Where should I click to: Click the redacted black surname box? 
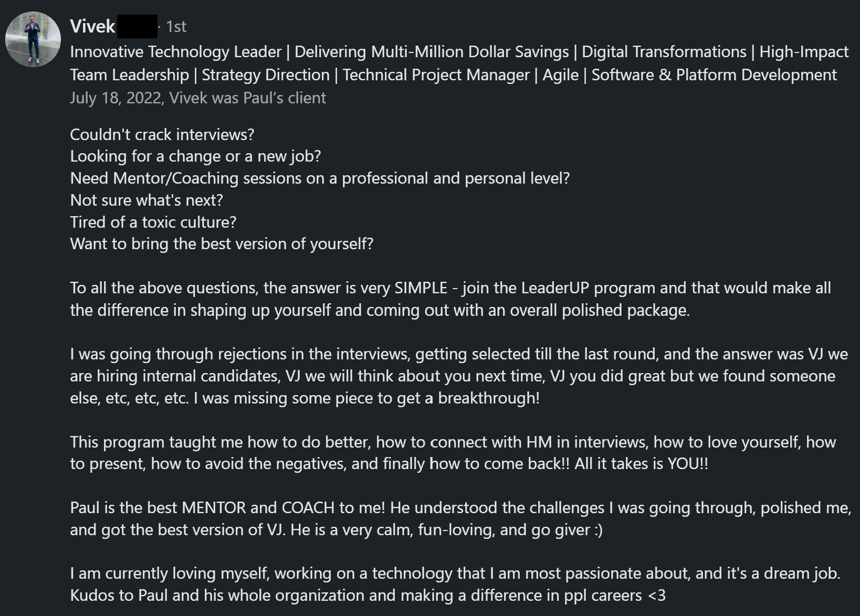[137, 26]
